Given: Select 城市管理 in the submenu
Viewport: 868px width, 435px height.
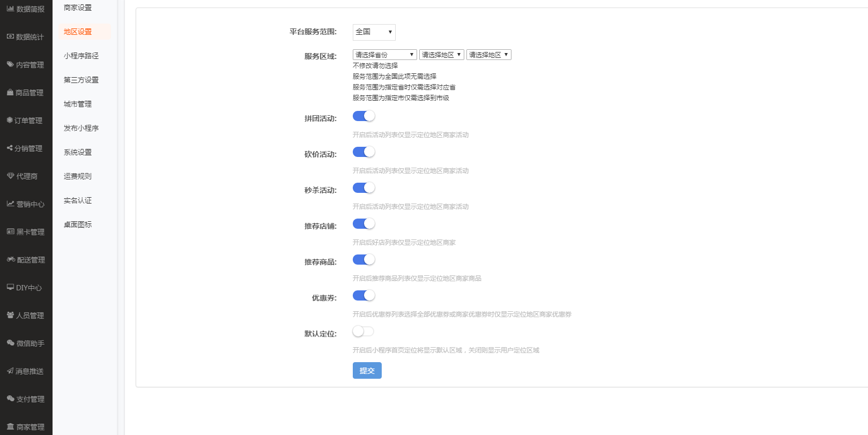Looking at the screenshot, I should (78, 104).
